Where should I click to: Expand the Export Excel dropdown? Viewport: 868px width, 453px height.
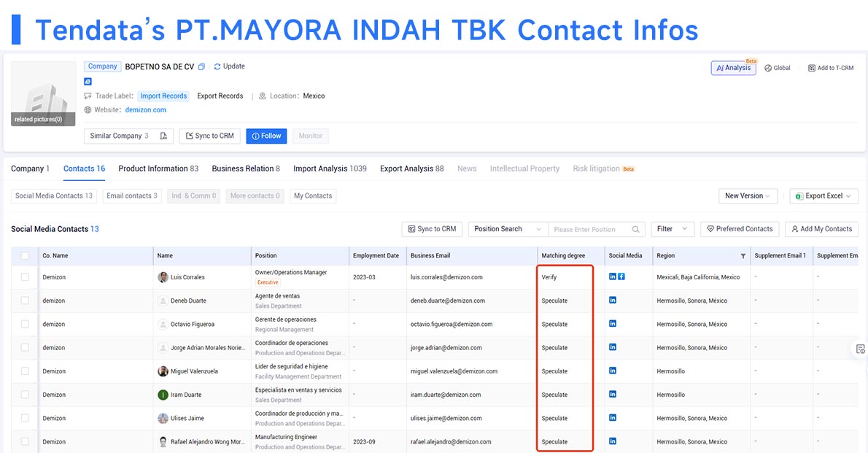pos(824,196)
